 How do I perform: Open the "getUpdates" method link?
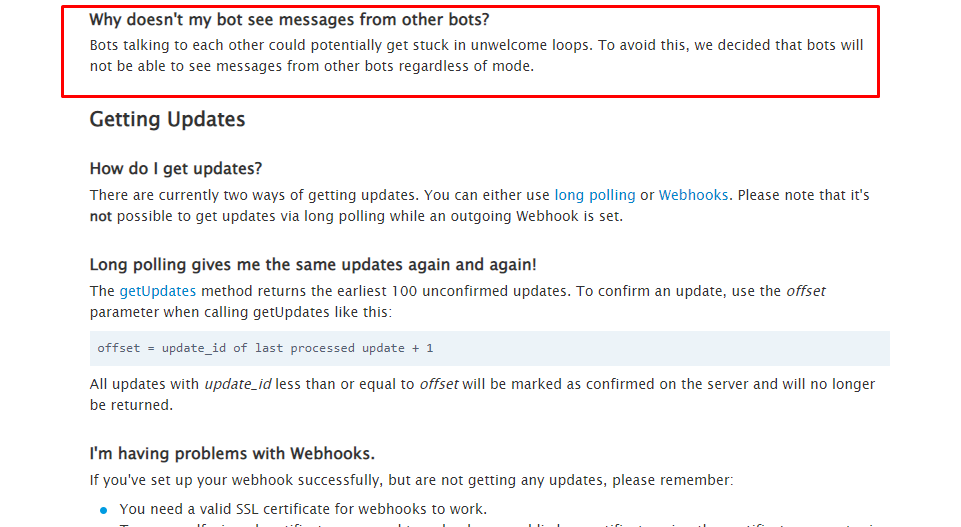point(158,291)
